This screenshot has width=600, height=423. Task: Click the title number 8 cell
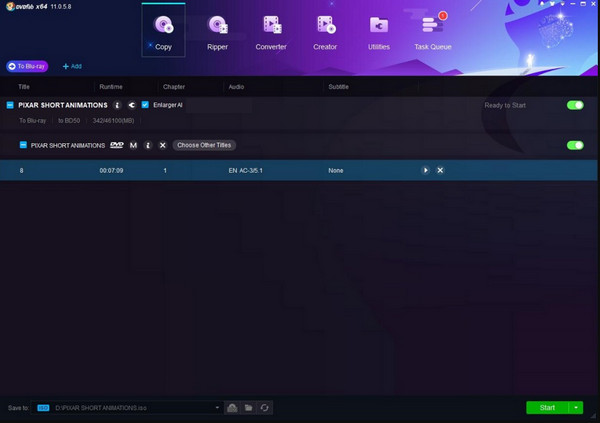[x=21, y=170]
